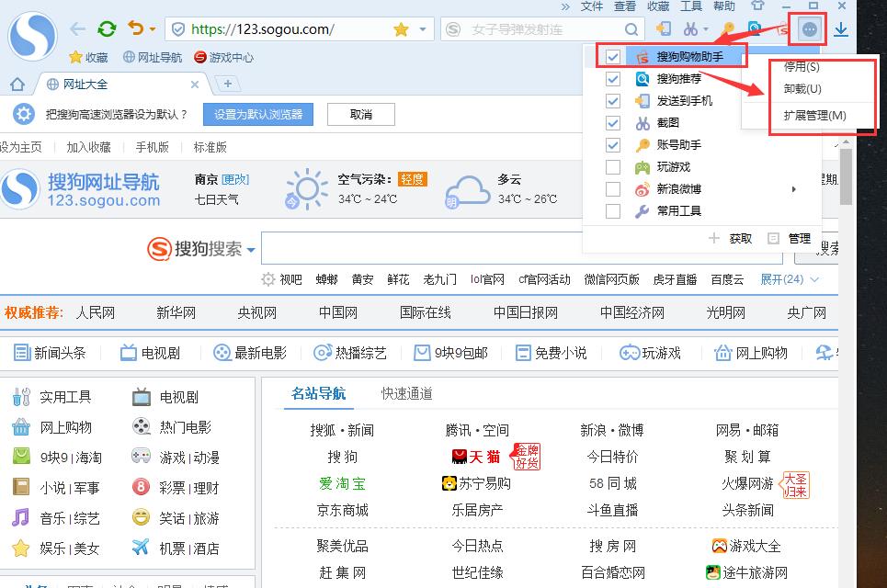This screenshot has width=887, height=588.
Task: Open a new tab with plus button
Action: coord(227,84)
